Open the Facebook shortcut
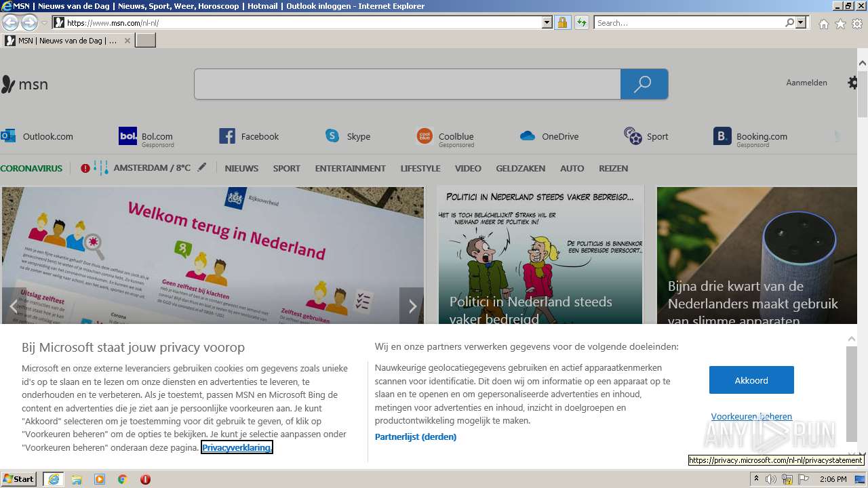 pyautogui.click(x=249, y=136)
